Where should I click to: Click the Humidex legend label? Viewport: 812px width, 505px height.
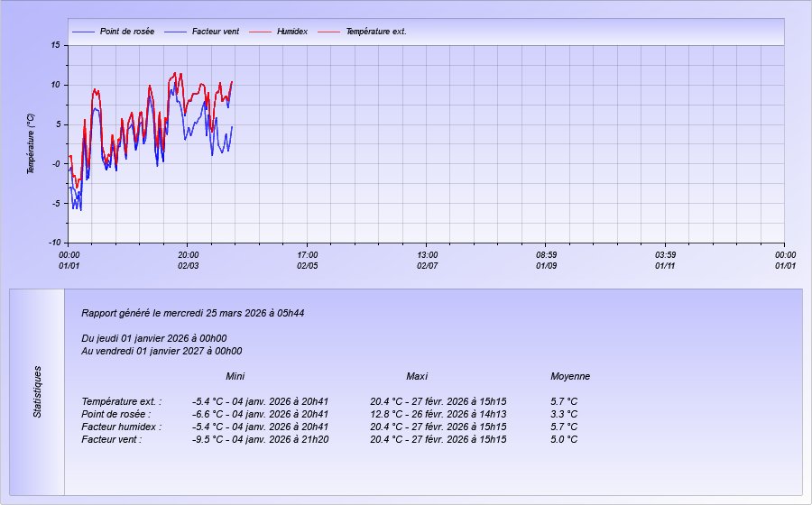pos(291,32)
